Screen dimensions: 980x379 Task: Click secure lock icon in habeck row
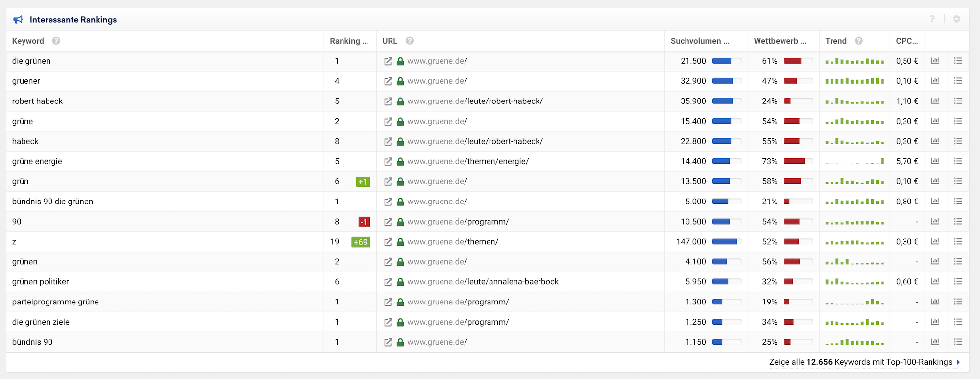(x=400, y=142)
